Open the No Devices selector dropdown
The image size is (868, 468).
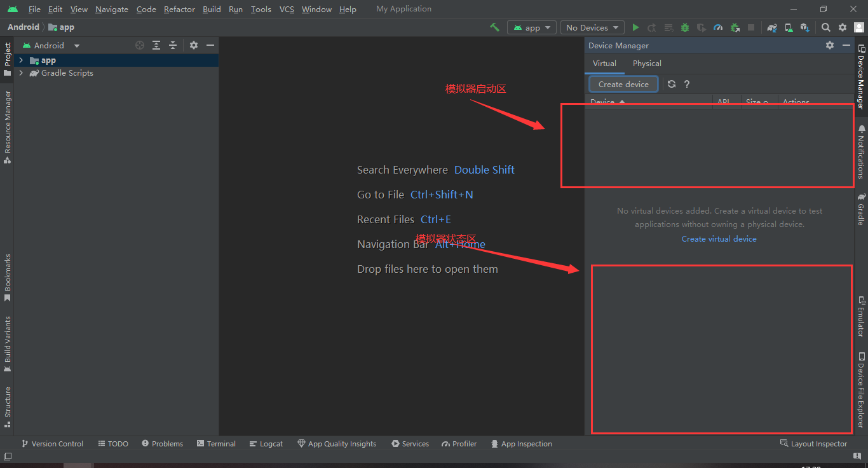[x=592, y=27]
